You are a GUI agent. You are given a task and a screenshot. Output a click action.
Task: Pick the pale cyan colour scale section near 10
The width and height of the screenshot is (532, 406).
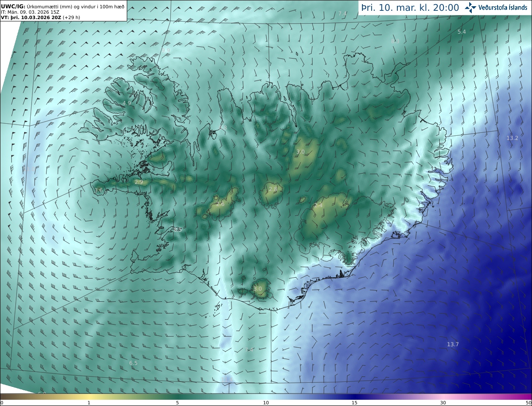pos(266,396)
